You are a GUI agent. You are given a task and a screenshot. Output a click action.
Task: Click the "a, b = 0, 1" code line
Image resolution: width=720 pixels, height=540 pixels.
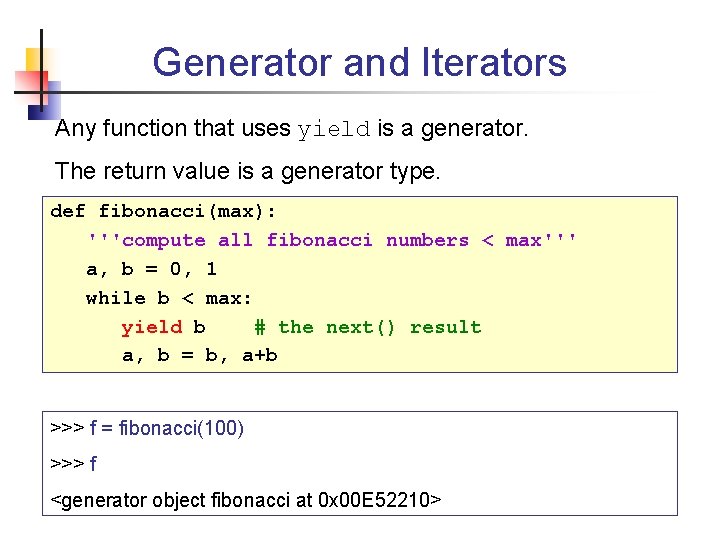click(x=151, y=269)
